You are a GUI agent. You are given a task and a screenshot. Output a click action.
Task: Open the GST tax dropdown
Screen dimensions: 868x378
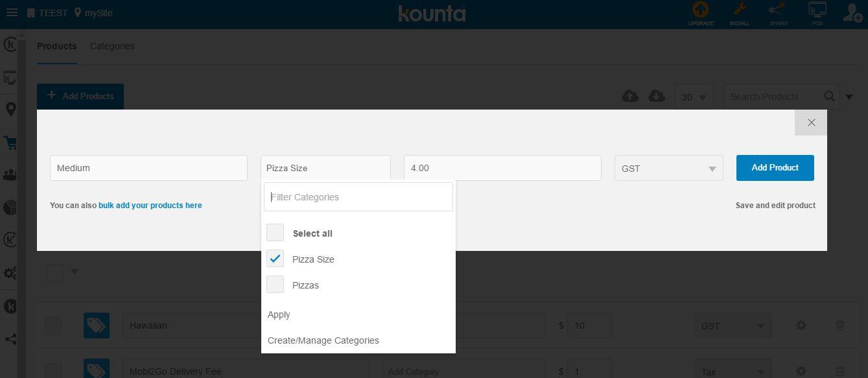point(668,169)
